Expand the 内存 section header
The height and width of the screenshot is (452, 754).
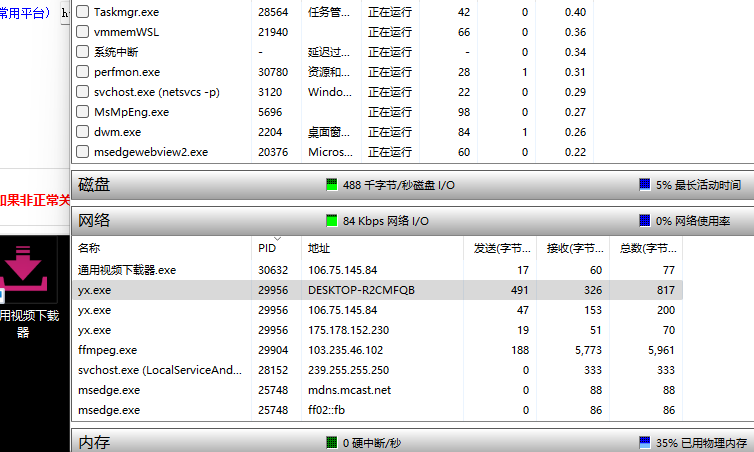click(95, 441)
